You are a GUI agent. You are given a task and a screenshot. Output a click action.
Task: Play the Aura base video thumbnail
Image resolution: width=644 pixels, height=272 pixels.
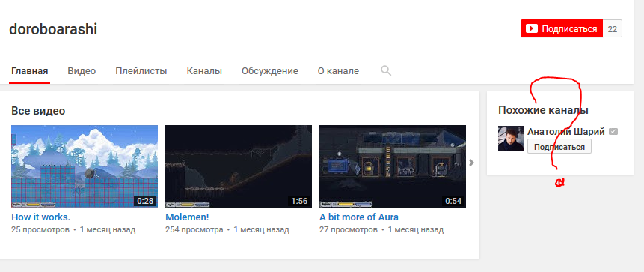point(392,166)
